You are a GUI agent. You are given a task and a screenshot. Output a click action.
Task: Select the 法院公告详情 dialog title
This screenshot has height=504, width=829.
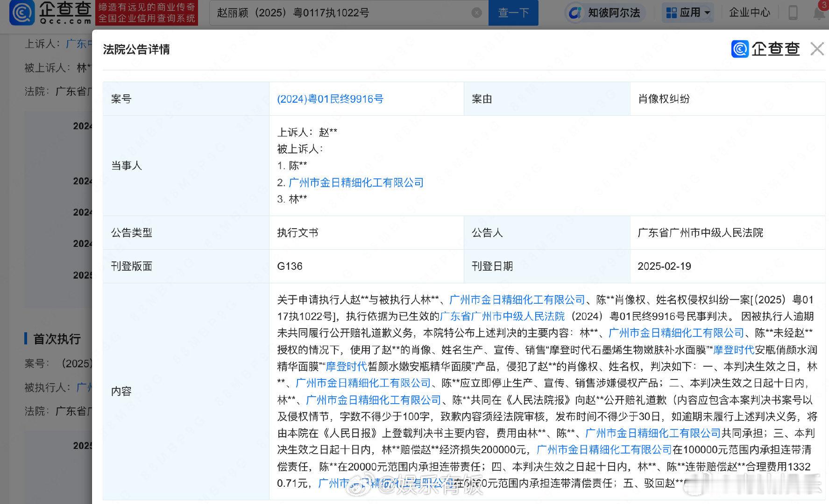click(136, 49)
